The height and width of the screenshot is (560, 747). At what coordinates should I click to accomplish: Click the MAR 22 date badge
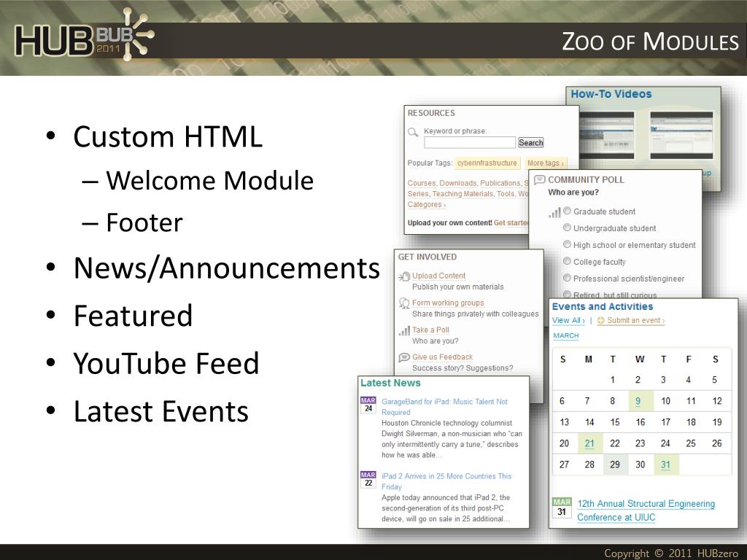pyautogui.click(x=368, y=479)
